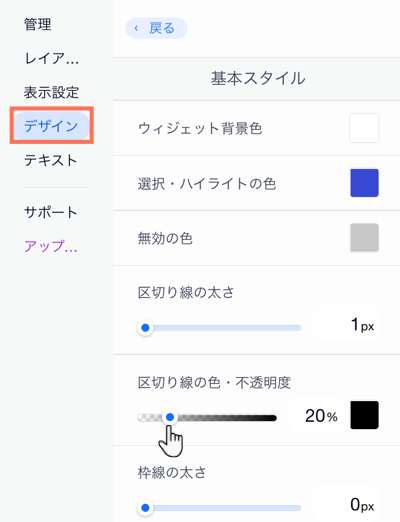The image size is (400, 522).
Task: Click the 20% opacity value field
Action: click(x=317, y=416)
